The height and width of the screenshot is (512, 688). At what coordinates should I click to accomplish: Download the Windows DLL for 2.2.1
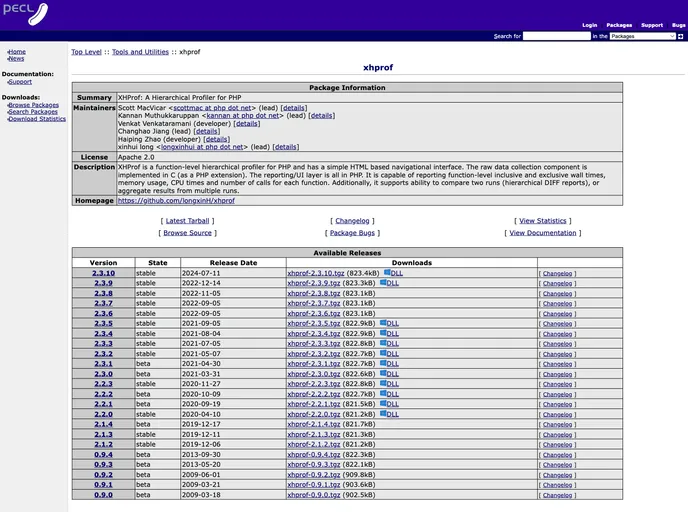[x=390, y=404]
